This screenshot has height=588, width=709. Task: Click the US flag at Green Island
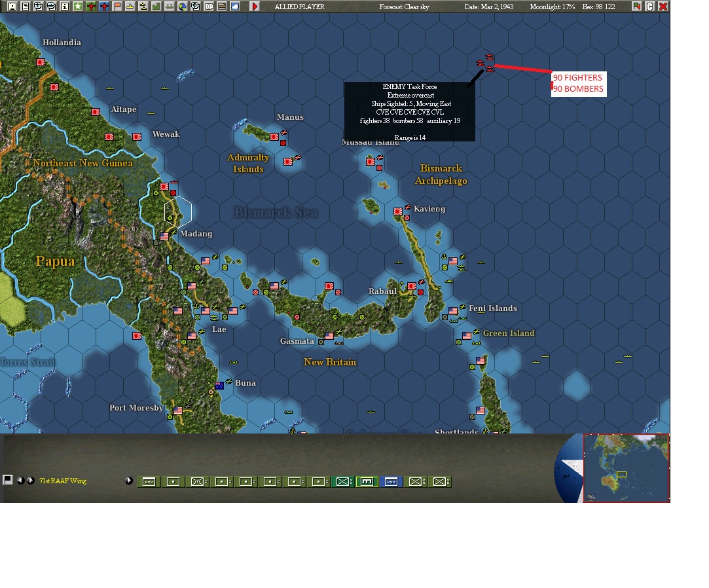tap(467, 336)
